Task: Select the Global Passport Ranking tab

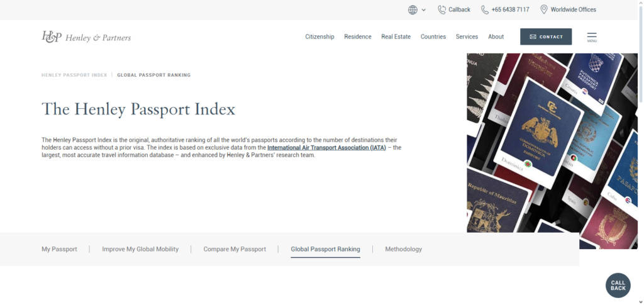Action: (x=325, y=249)
